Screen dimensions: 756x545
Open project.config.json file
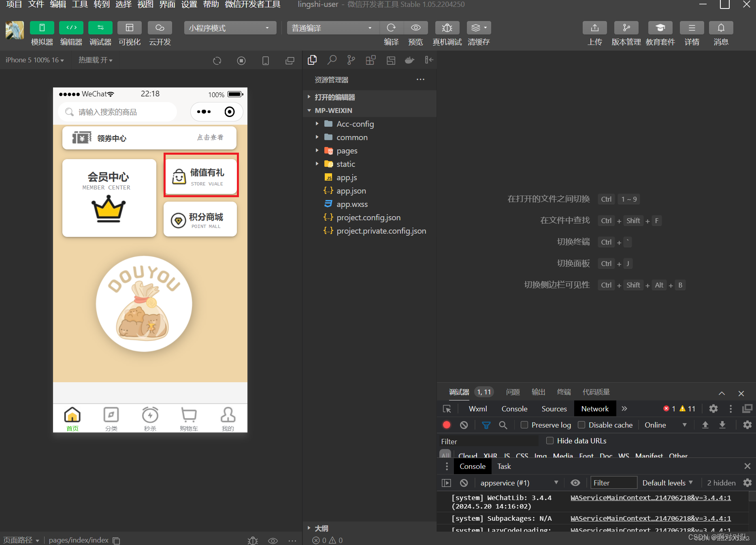pyautogui.click(x=369, y=217)
